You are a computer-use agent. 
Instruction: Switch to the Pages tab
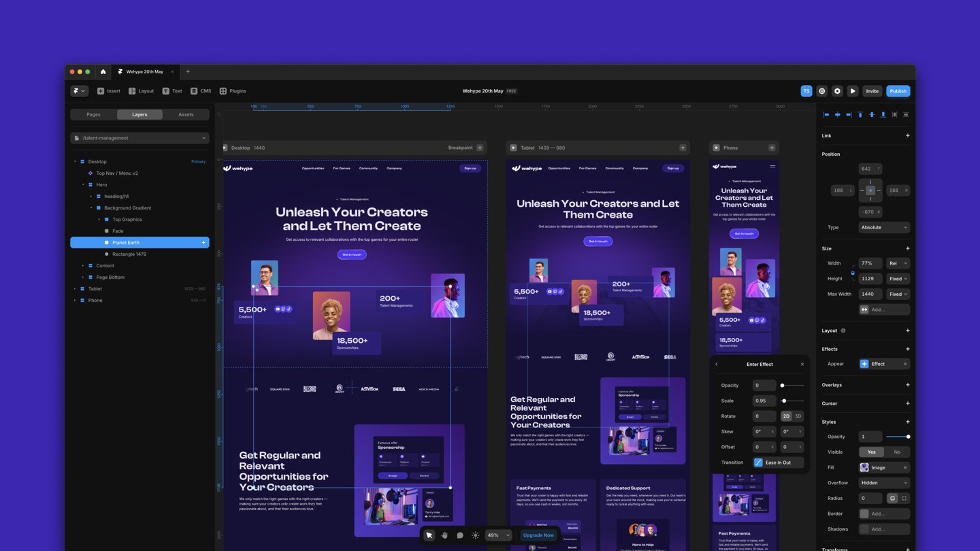(93, 114)
